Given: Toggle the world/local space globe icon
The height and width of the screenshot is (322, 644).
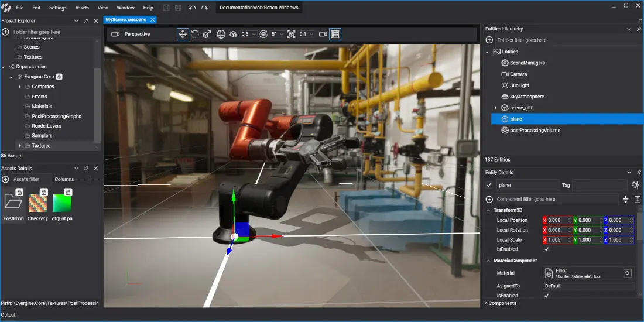Looking at the screenshot, I should [221, 35].
